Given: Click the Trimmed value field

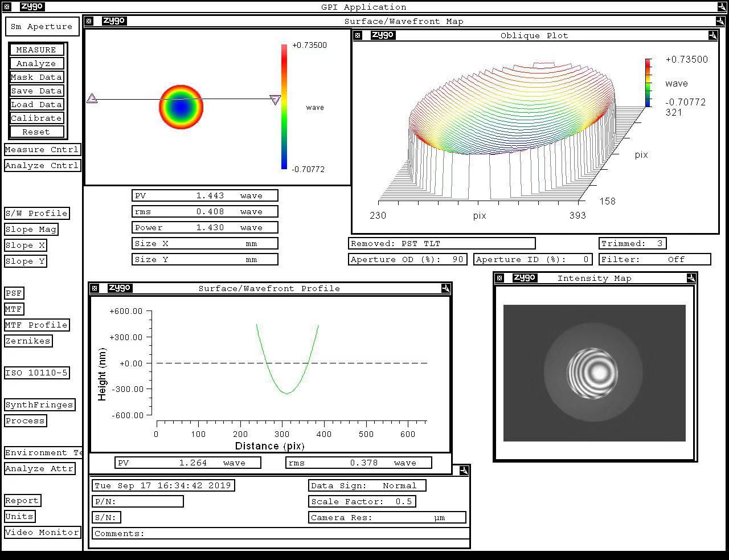Looking at the screenshot, I should [x=632, y=244].
